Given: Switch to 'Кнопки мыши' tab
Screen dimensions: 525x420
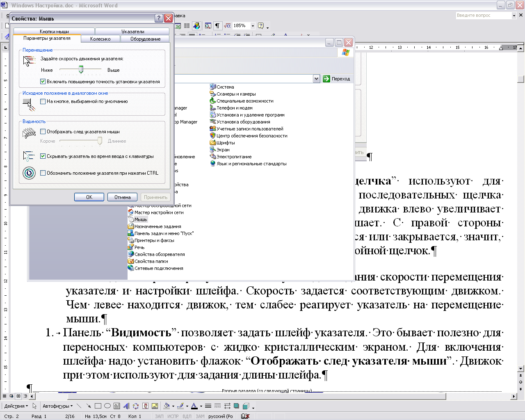Looking at the screenshot, I should [x=54, y=31].
